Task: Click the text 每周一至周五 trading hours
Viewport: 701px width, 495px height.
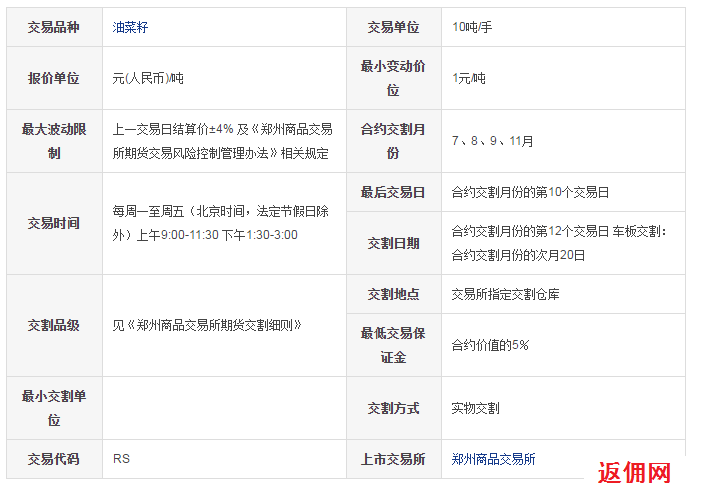Action: point(220,223)
